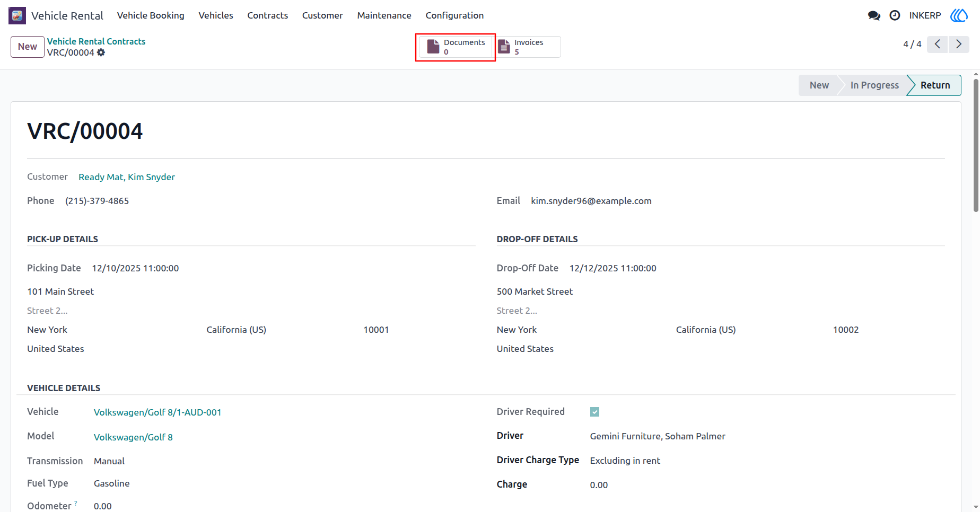The width and height of the screenshot is (980, 512).
Task: Toggle the Driver Required checkbox
Action: pos(595,412)
